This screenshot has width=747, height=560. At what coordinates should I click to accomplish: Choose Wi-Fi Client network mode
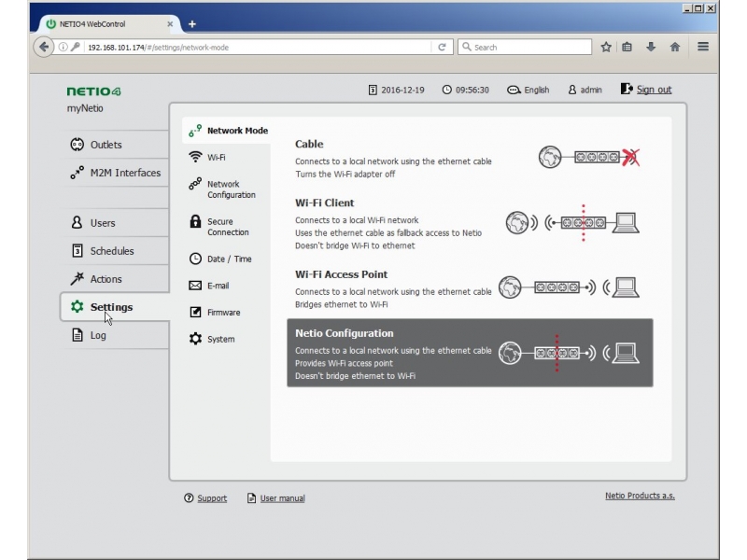tap(470, 224)
